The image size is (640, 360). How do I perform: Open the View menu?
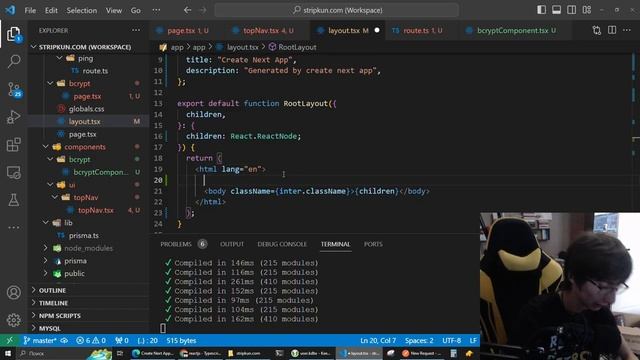coord(114,10)
